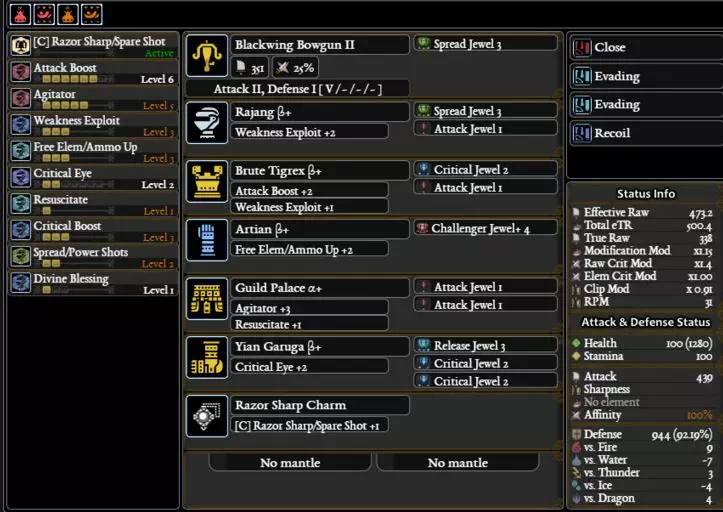Screen dimensions: 723x512
Task: Click the Razor Sharp Charm icon
Action: coord(207,416)
